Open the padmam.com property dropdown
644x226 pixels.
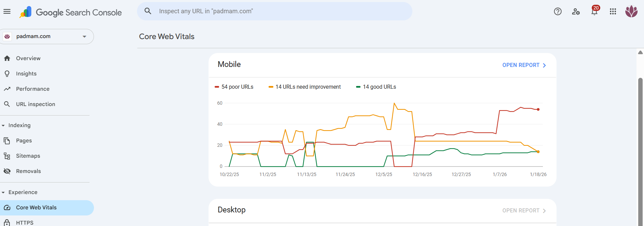47,36
